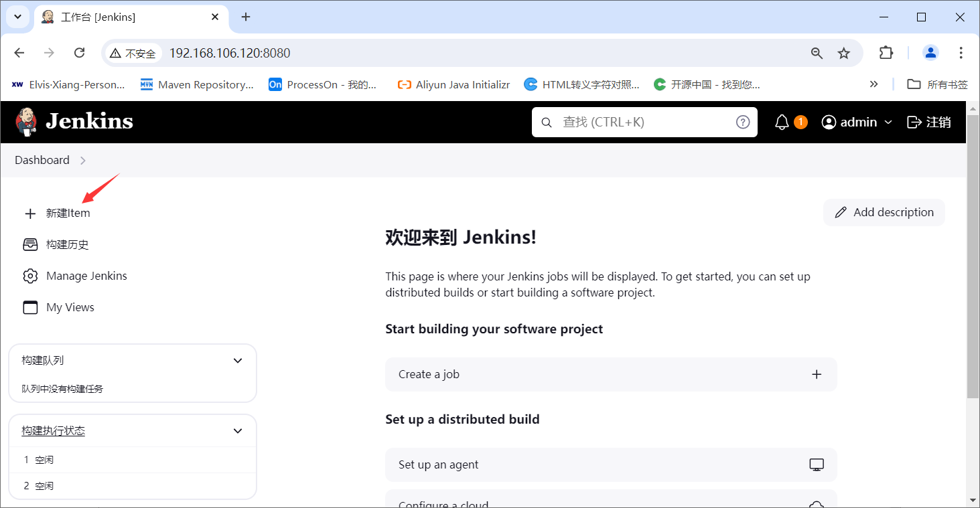Open notifications bell icon
Image resolution: width=980 pixels, height=508 pixels.
782,122
